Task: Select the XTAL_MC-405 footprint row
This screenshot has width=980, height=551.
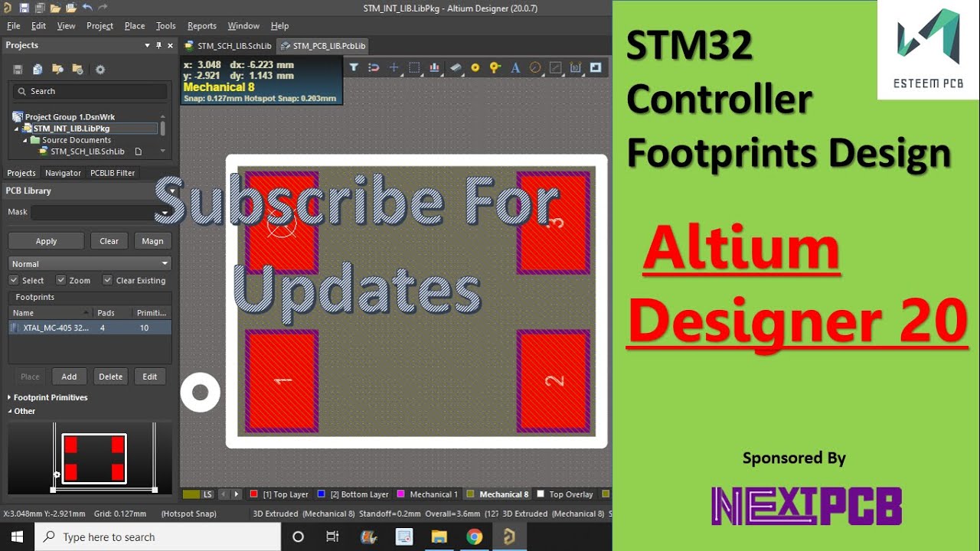Action: [x=90, y=328]
